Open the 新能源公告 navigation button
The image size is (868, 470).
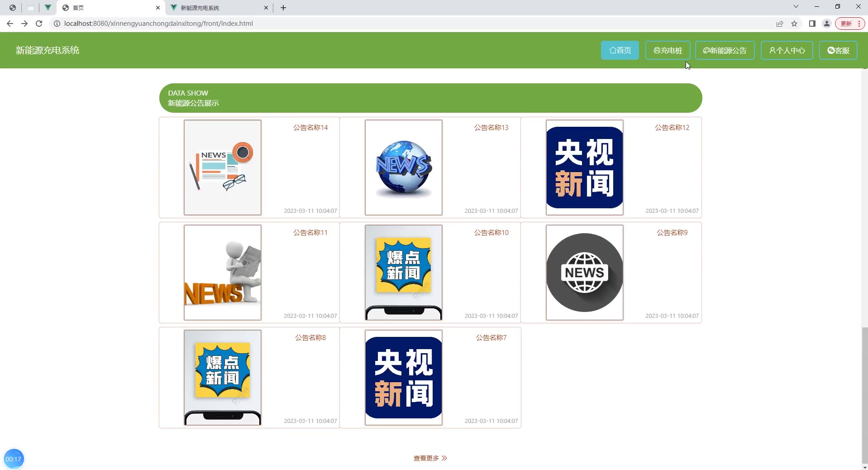725,50
